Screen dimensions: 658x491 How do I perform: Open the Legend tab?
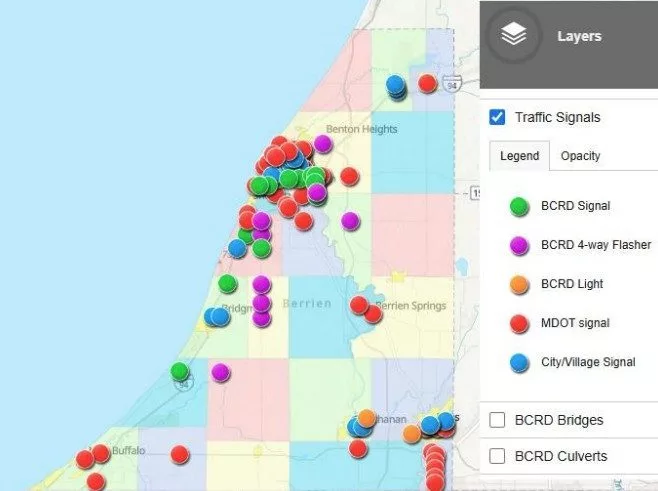coord(519,156)
